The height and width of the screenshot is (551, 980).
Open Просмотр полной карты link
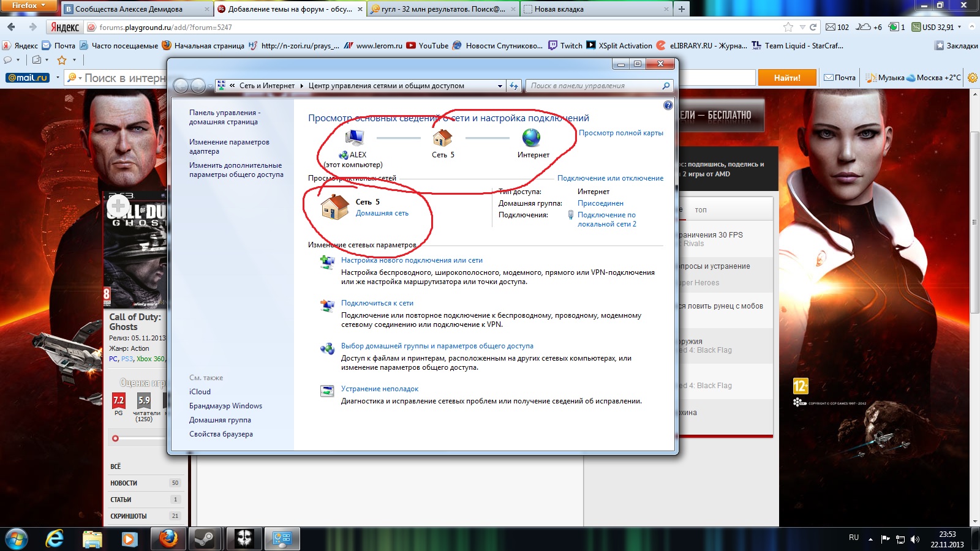tap(621, 133)
